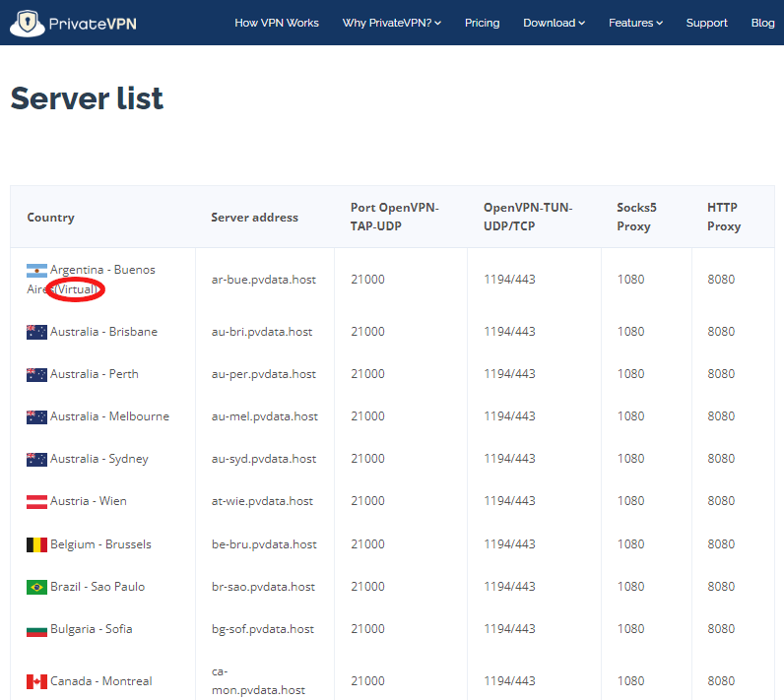The height and width of the screenshot is (700, 784).
Task: Click the Socks5 Proxy column header
Action: point(636,217)
